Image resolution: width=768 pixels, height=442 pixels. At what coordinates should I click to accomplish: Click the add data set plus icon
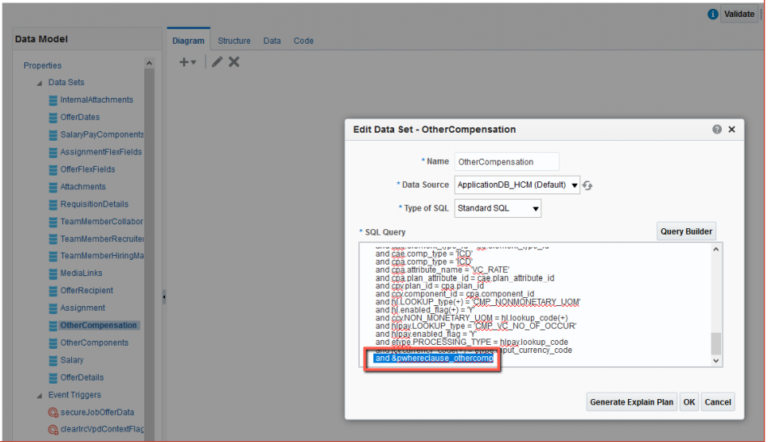[x=185, y=62]
